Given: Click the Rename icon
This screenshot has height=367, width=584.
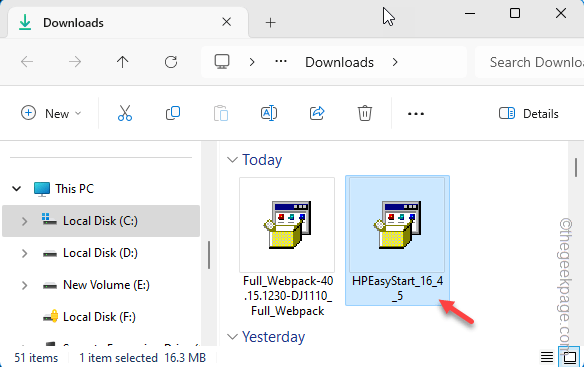Looking at the screenshot, I should (x=269, y=113).
